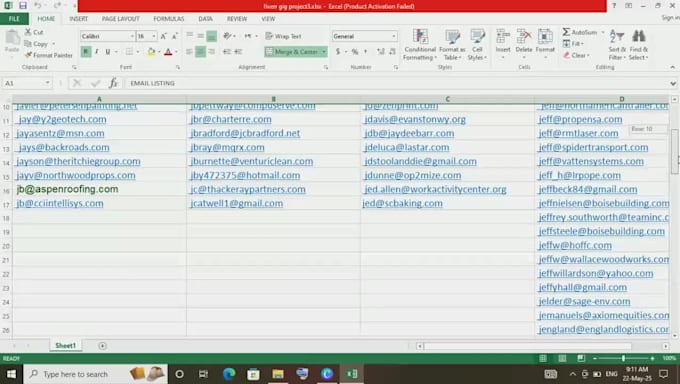
Task: Click the Windows search box
Action: [95, 374]
